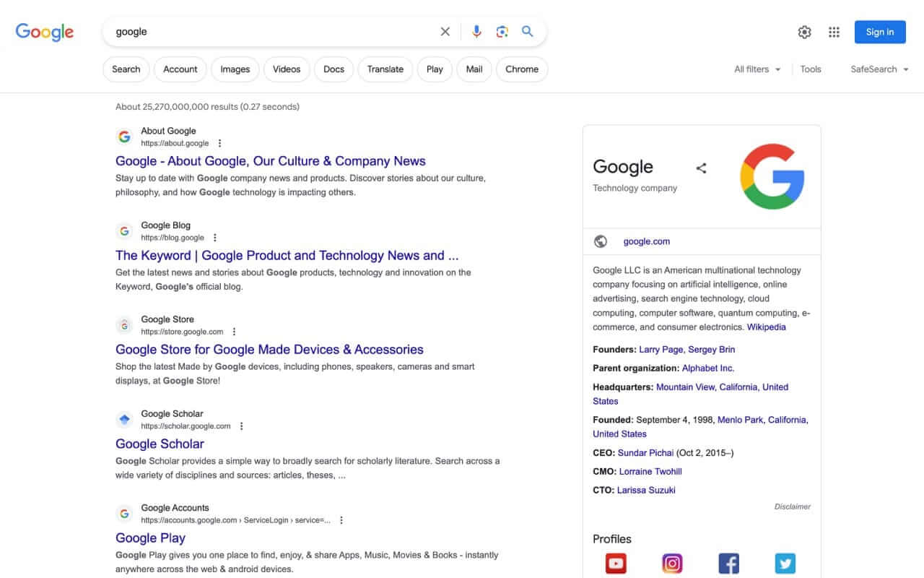The image size is (924, 578).
Task: Click the https://scholar.google.com URL text
Action: pyautogui.click(x=186, y=426)
